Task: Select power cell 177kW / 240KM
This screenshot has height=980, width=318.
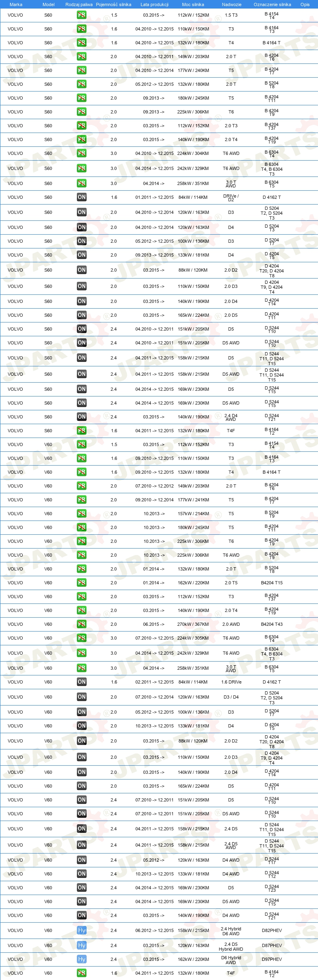Action: tap(193, 70)
